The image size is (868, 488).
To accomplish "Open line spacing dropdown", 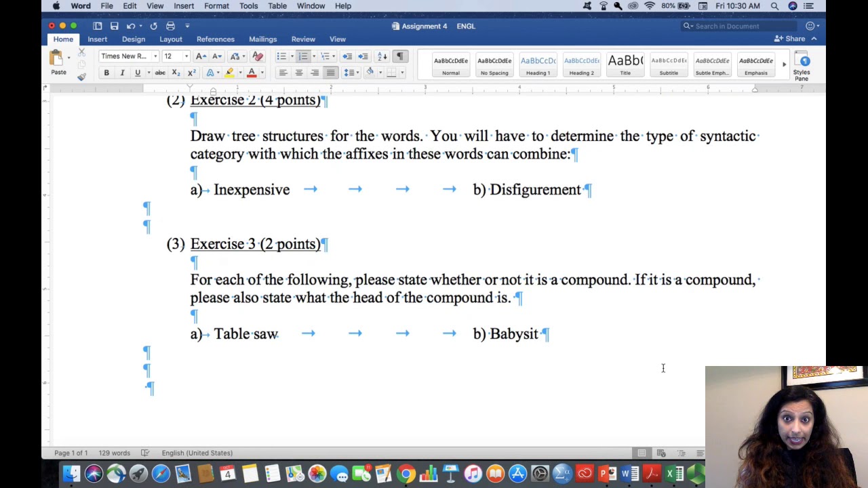I will [350, 73].
